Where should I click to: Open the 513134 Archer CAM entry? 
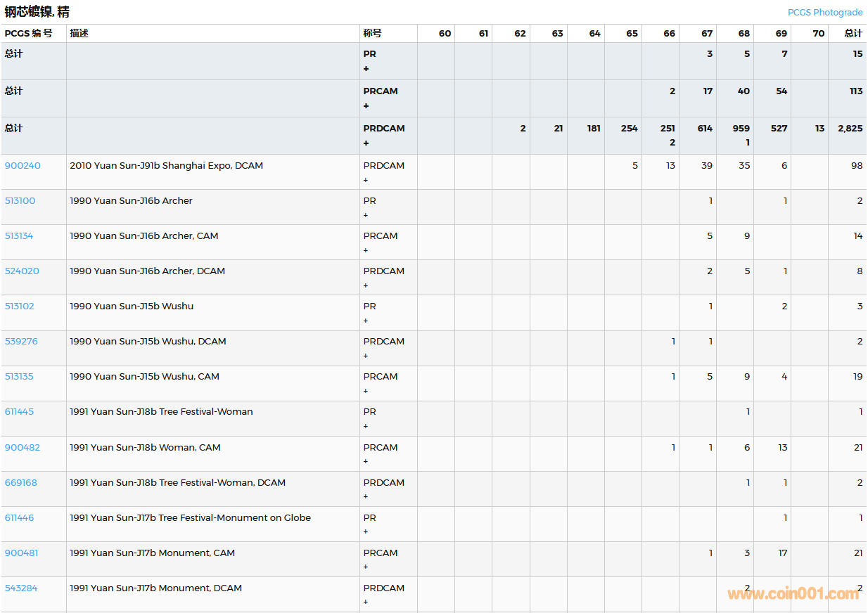click(x=19, y=236)
